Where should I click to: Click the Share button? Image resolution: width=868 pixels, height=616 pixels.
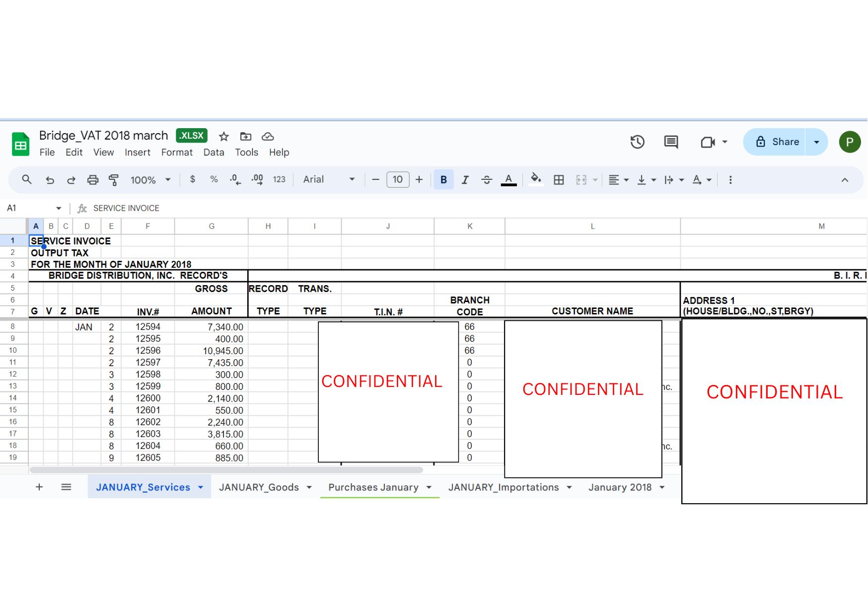[x=774, y=142]
